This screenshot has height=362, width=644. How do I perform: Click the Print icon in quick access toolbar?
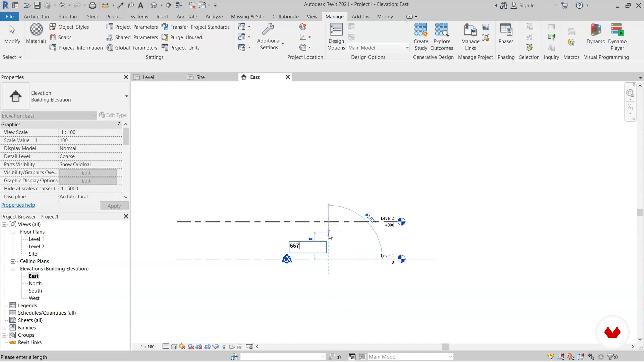click(93, 5)
